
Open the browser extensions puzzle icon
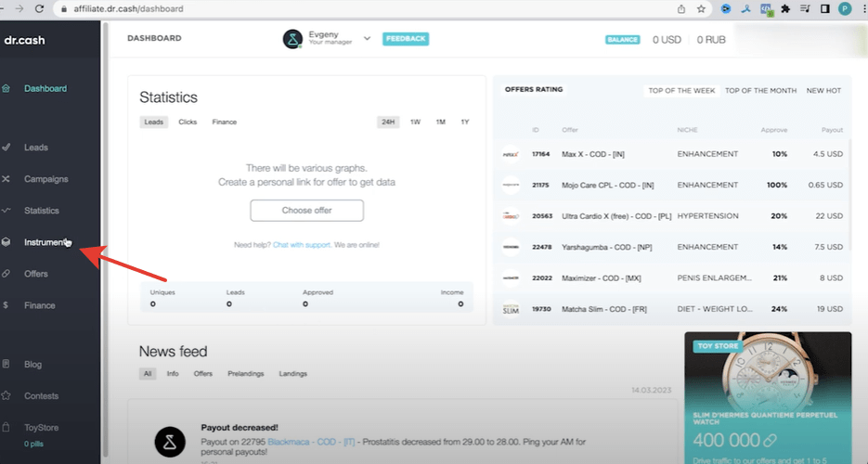[x=785, y=9]
